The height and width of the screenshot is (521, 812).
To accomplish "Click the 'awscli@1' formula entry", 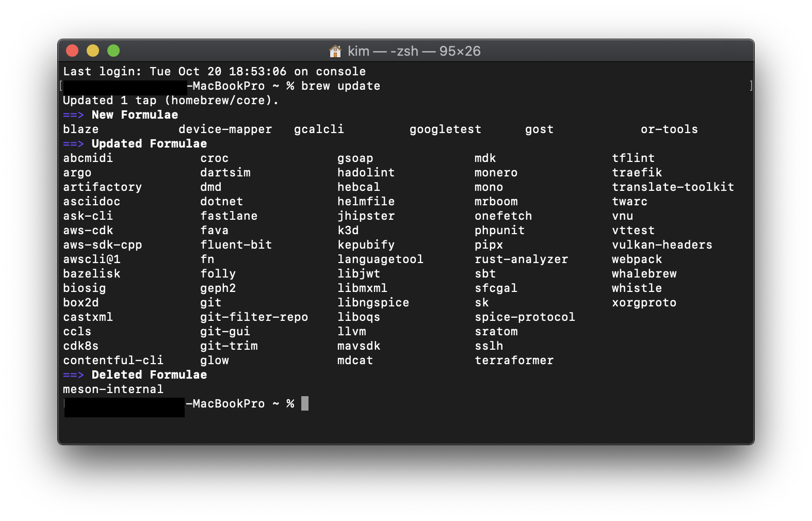I will tap(91, 259).
